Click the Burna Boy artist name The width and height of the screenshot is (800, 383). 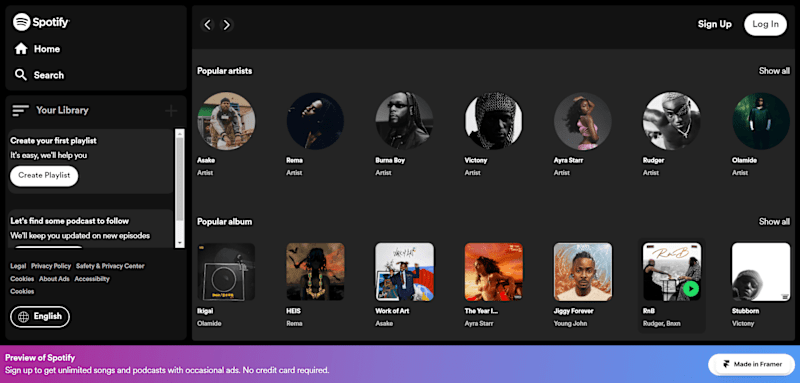coord(390,160)
